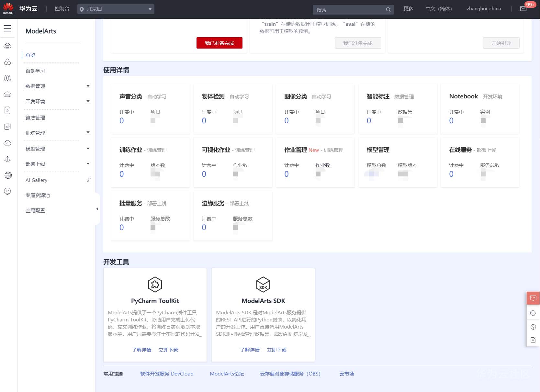Open the 声音分类 card
Screen dimensions: 540x392
151,109
